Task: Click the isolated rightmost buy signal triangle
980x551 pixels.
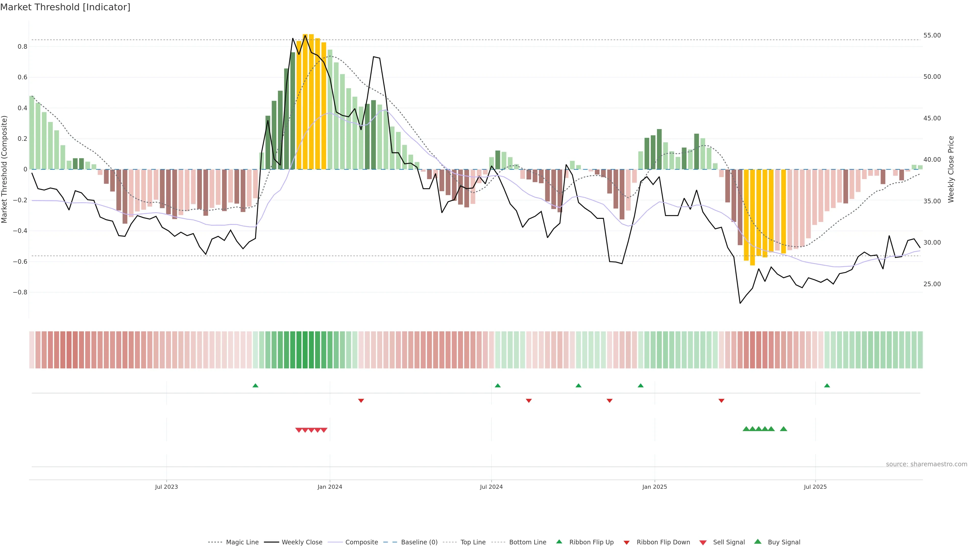Action: pos(783,429)
